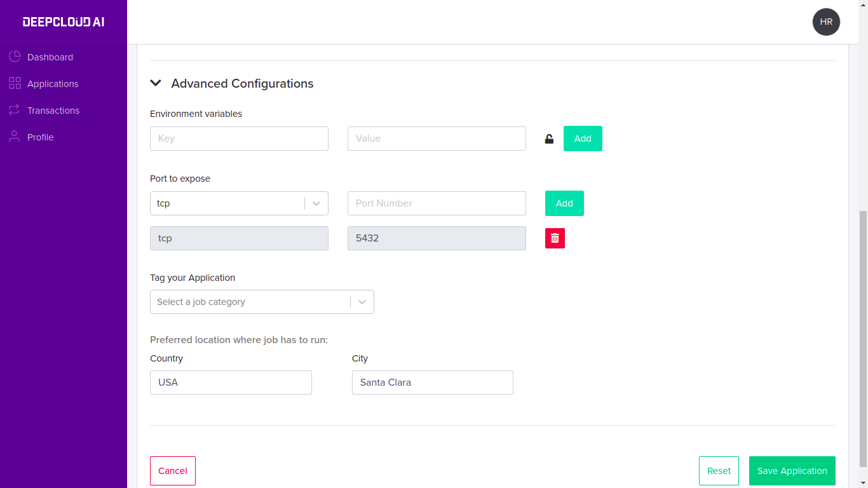
Task: Click the page vertical scrollbar
Action: tap(863, 338)
